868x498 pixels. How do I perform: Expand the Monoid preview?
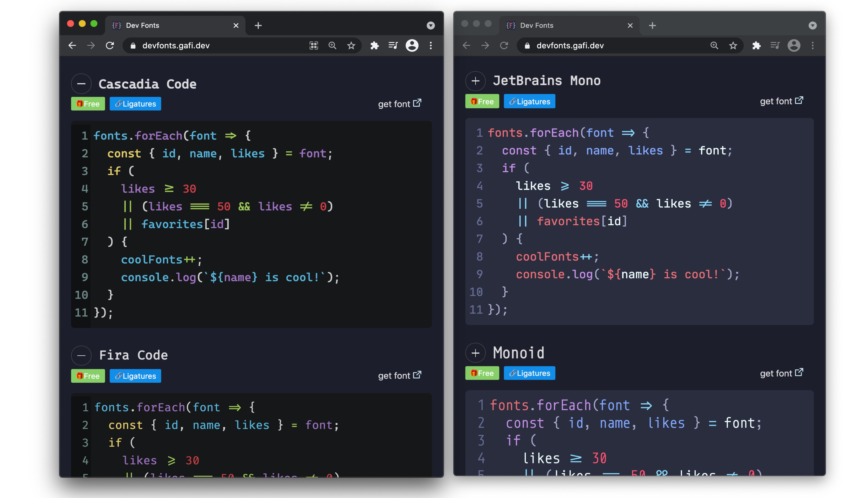[x=475, y=353]
